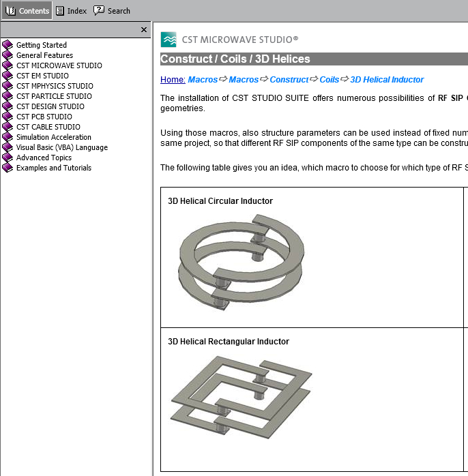Click the Construct breadcrumb text
The width and height of the screenshot is (468, 476).
coord(289,80)
